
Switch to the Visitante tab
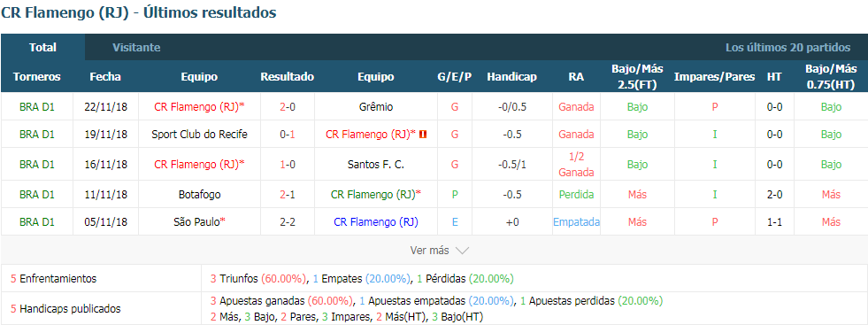pos(136,48)
